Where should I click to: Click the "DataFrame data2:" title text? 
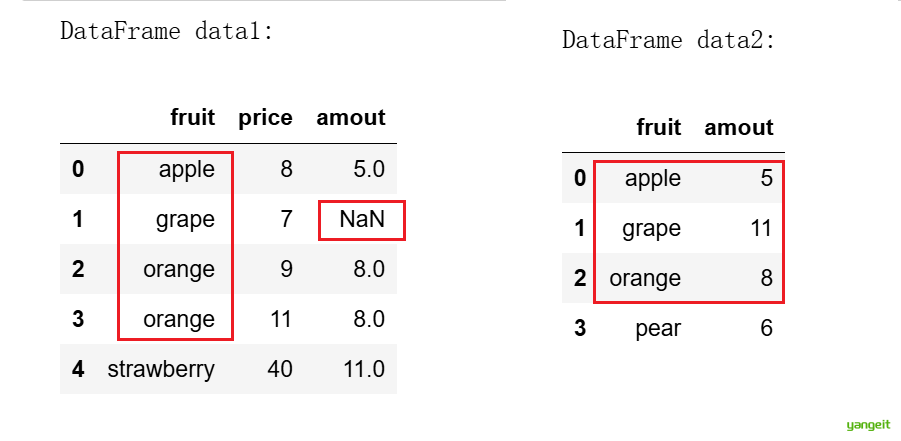(669, 41)
